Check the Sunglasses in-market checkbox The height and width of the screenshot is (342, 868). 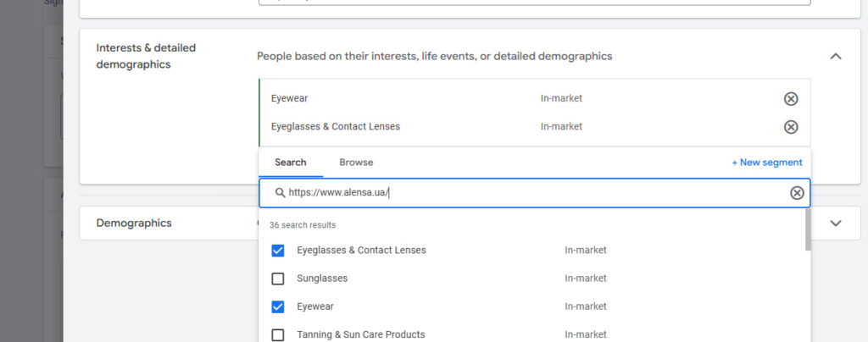point(278,279)
